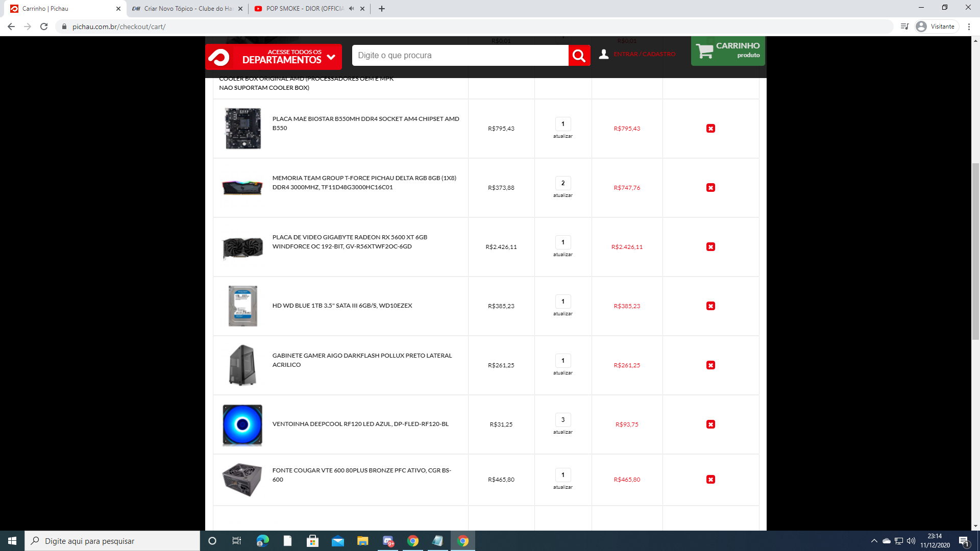Expand the Departamentos dropdown chevron
Screen dimensions: 980x551
[331, 57]
